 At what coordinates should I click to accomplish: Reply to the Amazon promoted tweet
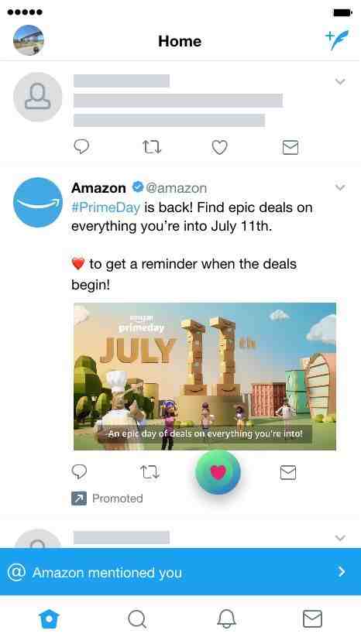79,472
